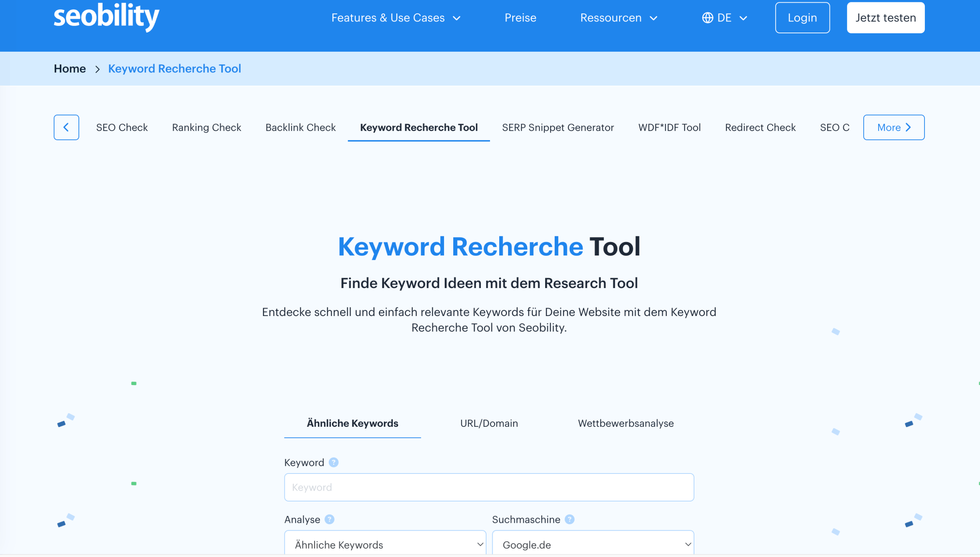The image size is (980, 557).
Task: Open the partially visible SEO C tab
Action: [x=835, y=128]
